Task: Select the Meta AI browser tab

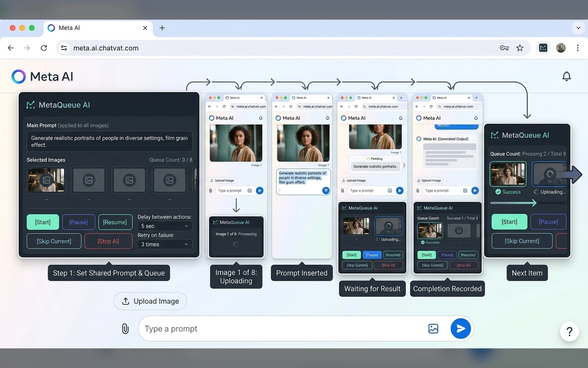Action: [x=98, y=28]
